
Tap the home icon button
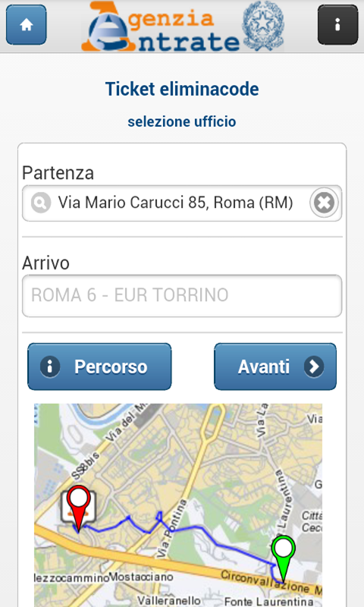pos(27,25)
